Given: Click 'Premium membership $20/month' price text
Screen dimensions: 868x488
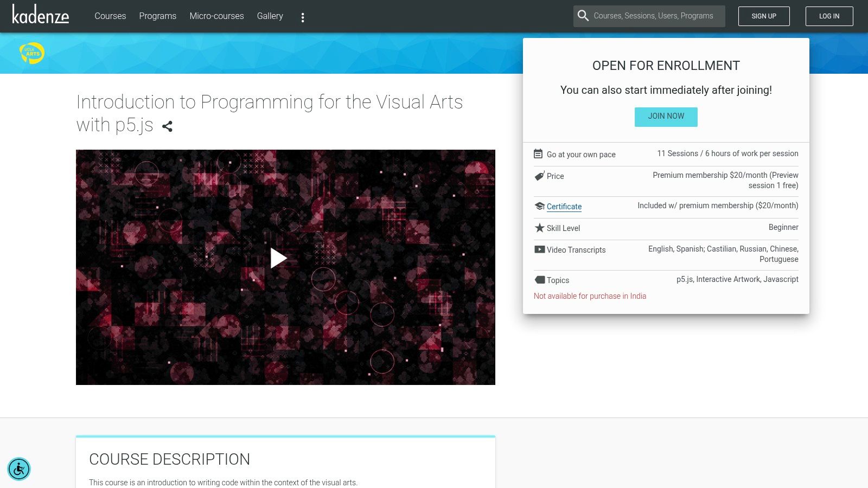Looking at the screenshot, I should tap(725, 180).
